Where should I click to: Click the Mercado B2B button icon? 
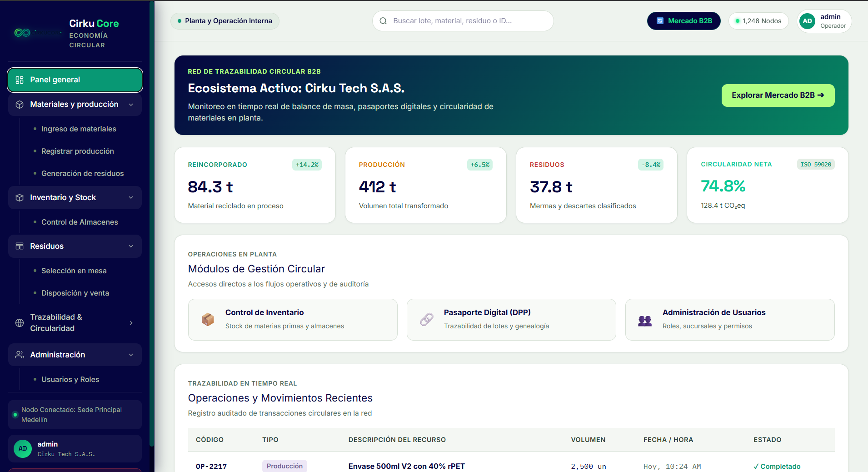point(660,21)
